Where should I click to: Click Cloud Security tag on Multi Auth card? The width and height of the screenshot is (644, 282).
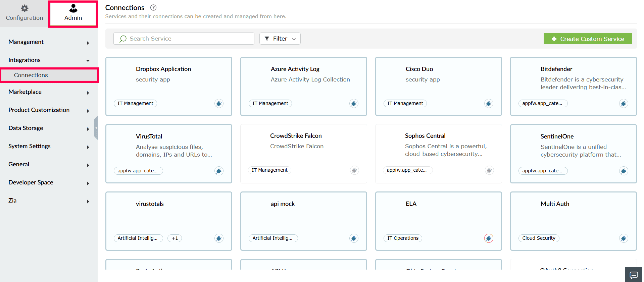[539, 238]
